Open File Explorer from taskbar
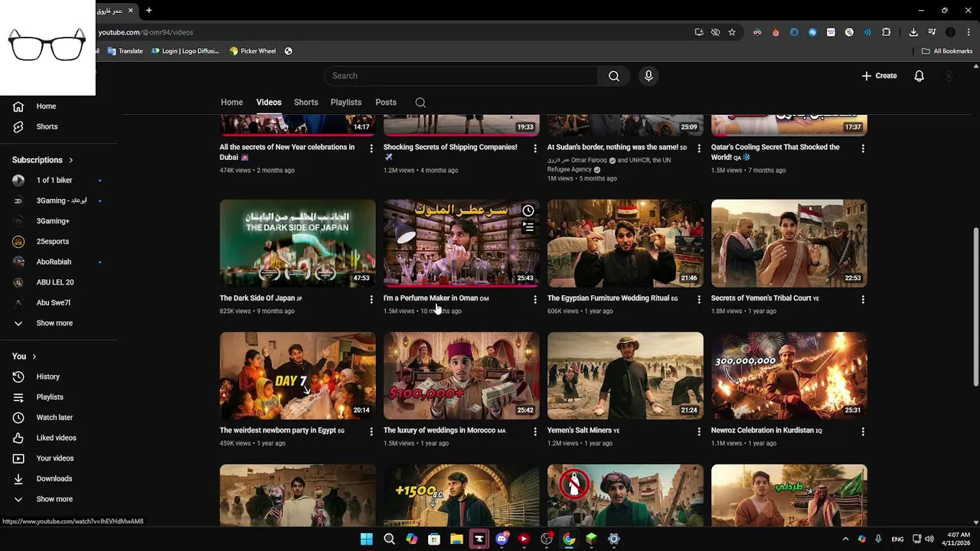The image size is (980, 551). click(456, 539)
